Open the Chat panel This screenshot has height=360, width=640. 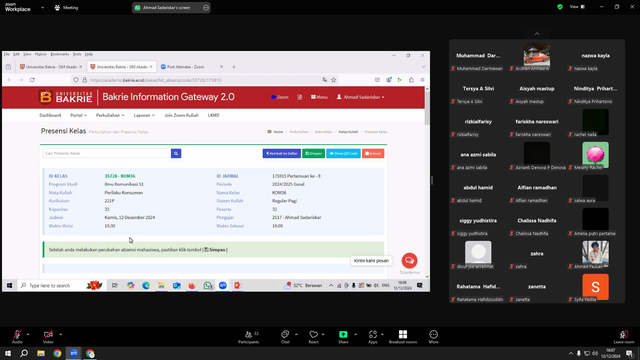click(x=285, y=337)
